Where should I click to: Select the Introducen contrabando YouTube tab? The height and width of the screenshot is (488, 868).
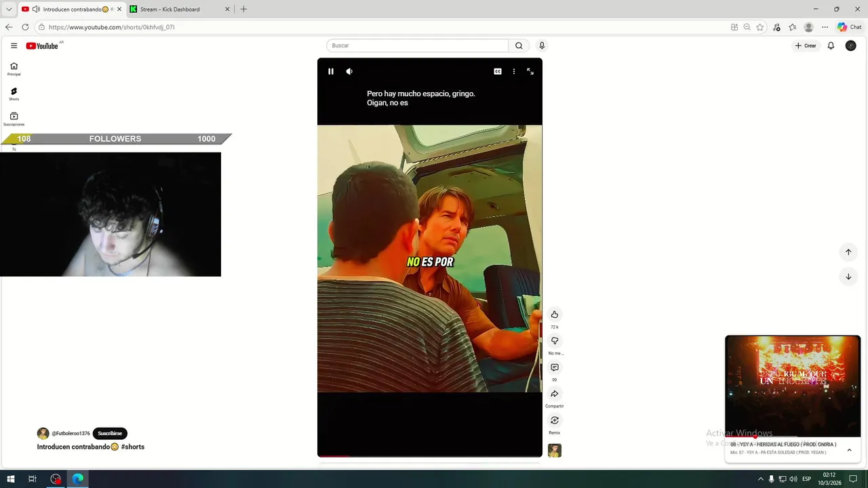click(71, 9)
